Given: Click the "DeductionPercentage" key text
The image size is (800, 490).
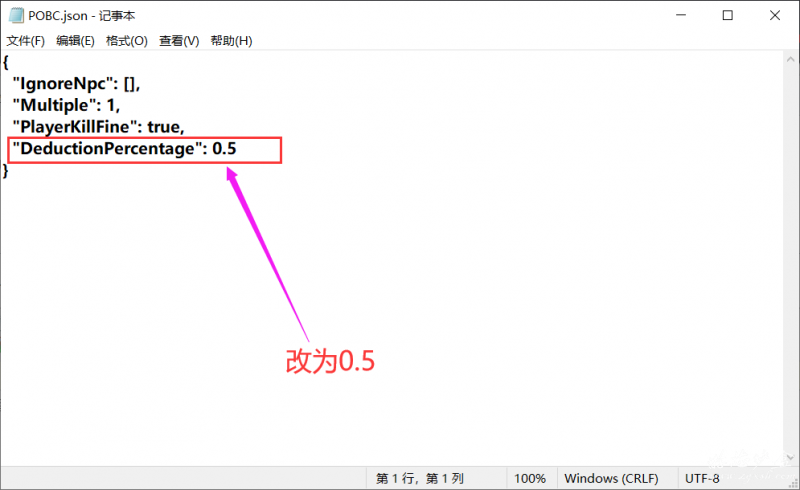Looking at the screenshot, I should tap(106, 150).
